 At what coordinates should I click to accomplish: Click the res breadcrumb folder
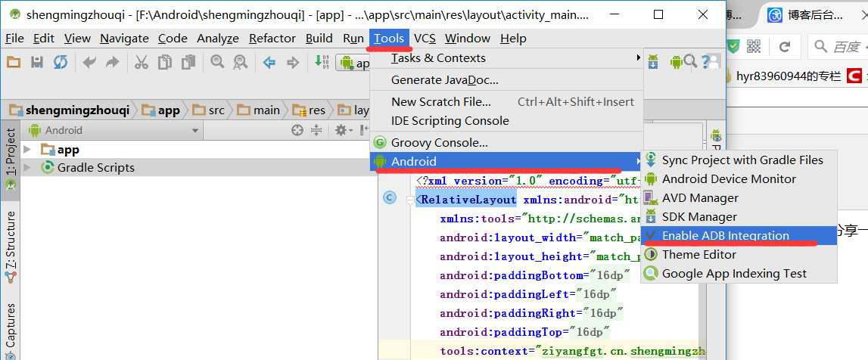point(310,110)
